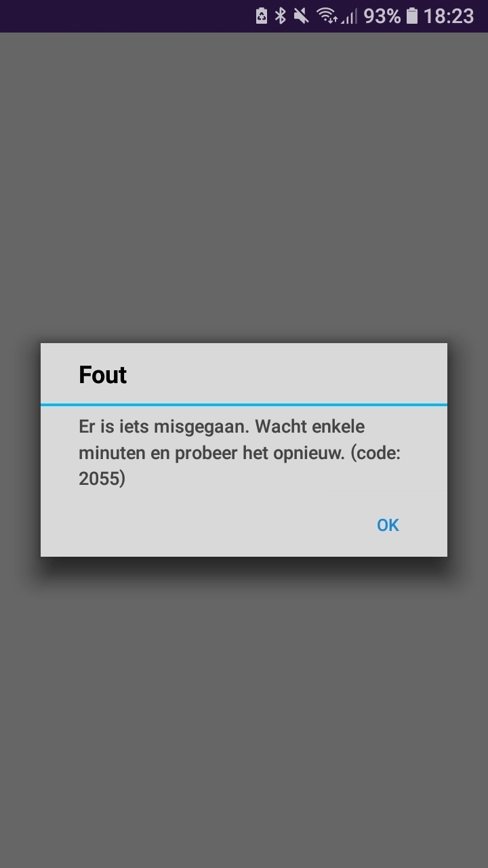The width and height of the screenshot is (488, 868).
Task: Tap the mobile network signal bars icon
Action: click(x=349, y=16)
